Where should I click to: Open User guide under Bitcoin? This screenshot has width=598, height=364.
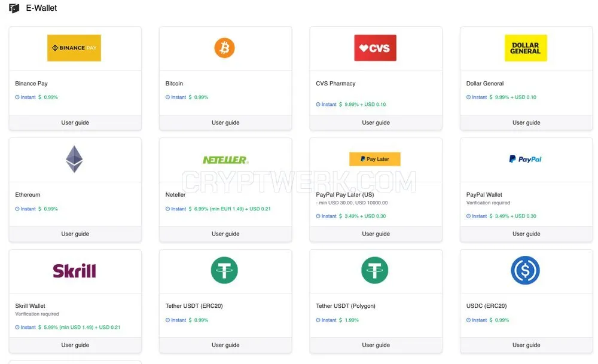[225, 123]
